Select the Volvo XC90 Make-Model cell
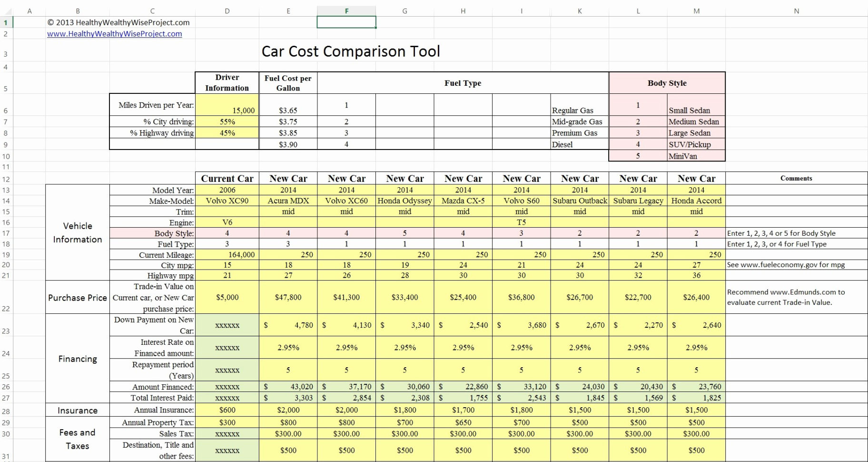 tap(227, 201)
